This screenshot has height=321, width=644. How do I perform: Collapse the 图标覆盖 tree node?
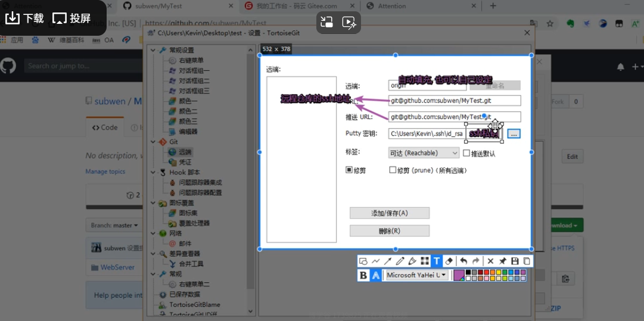click(x=153, y=202)
